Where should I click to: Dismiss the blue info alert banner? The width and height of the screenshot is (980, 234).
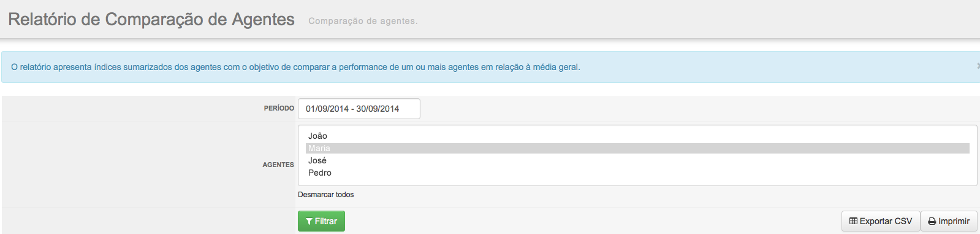[x=978, y=66]
